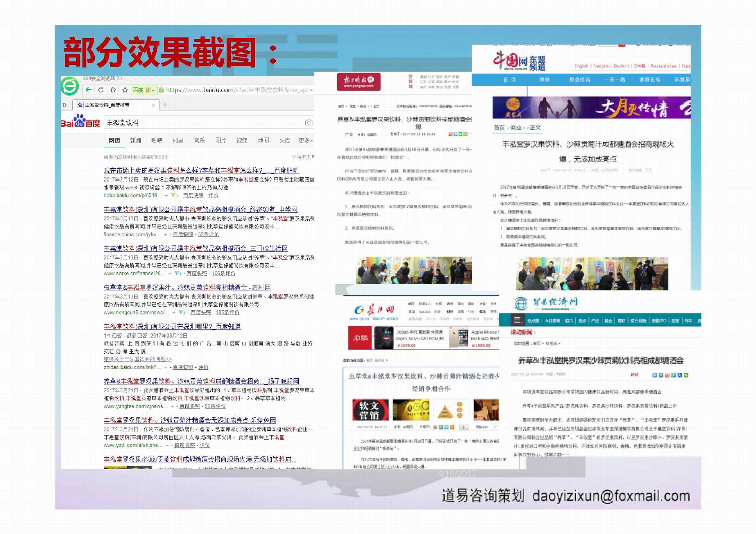The image size is (756, 534).
Task: Select the 文库 search tab
Action: pyautogui.click(x=285, y=141)
